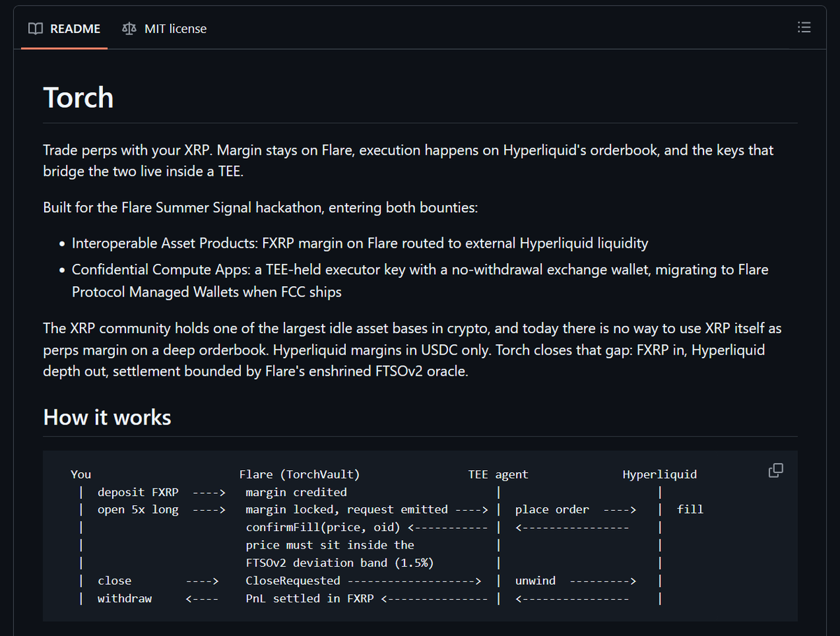Click the 'Built for the Flare Summer Signal hackathon' line

coord(260,207)
